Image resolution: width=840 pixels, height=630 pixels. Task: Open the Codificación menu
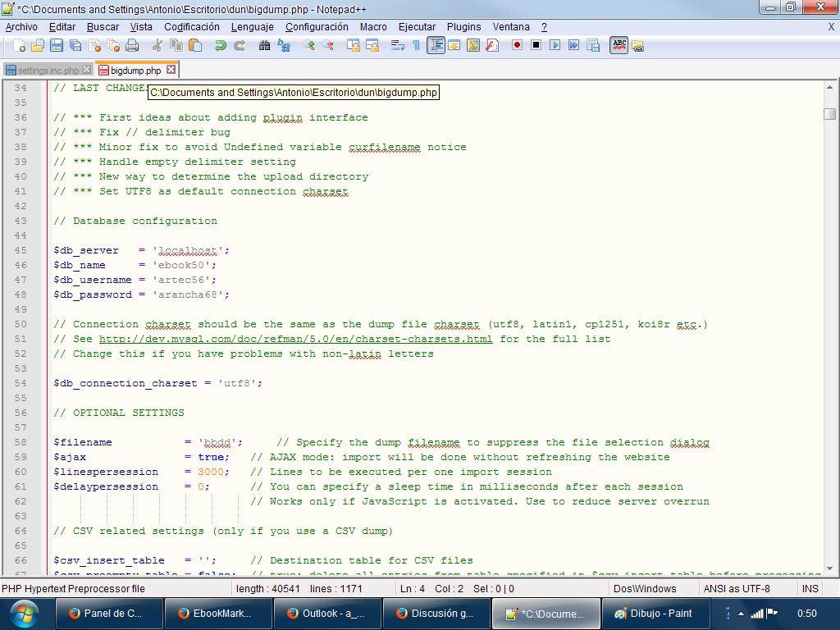click(x=191, y=26)
